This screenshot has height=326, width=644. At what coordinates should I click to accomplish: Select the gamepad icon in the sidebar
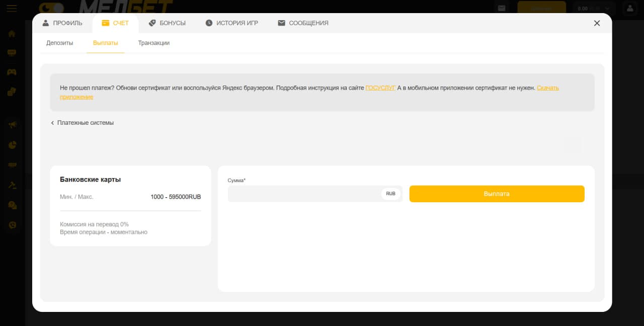tap(12, 72)
